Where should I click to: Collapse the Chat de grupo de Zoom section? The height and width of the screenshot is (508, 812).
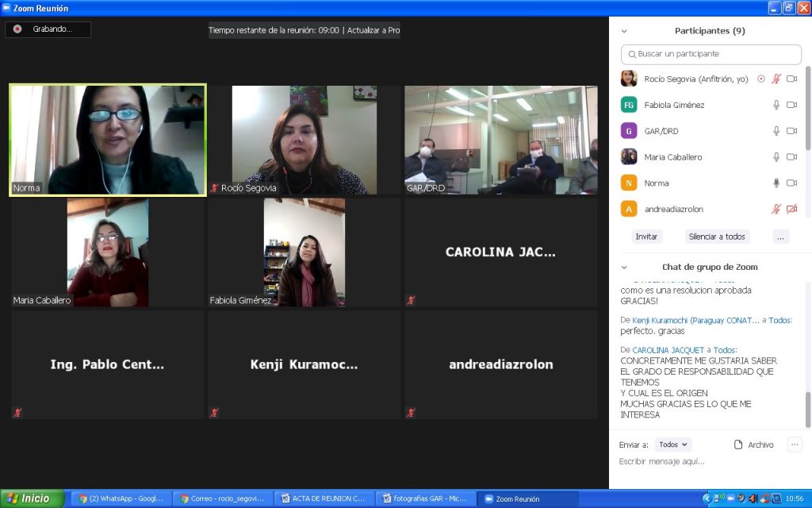click(x=626, y=267)
